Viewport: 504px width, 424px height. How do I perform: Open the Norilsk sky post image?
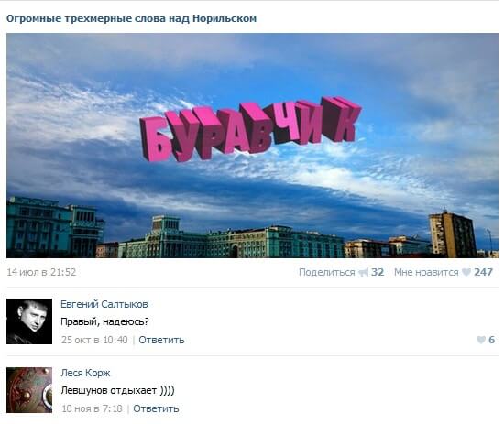tap(252, 146)
